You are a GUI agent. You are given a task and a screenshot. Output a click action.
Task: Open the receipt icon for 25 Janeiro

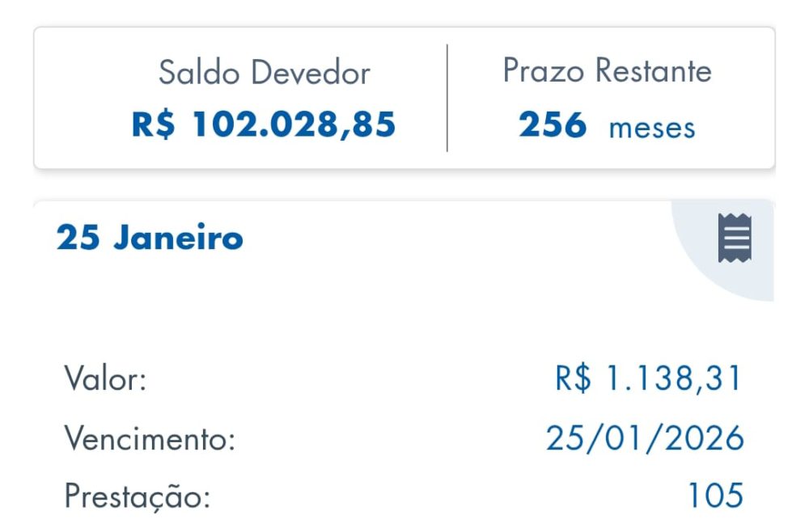pos(735,239)
